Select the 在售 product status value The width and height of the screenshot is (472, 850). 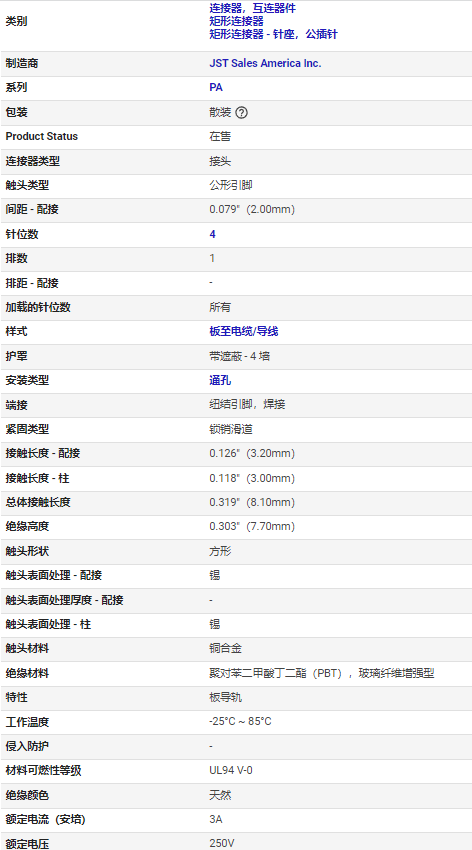tap(220, 137)
